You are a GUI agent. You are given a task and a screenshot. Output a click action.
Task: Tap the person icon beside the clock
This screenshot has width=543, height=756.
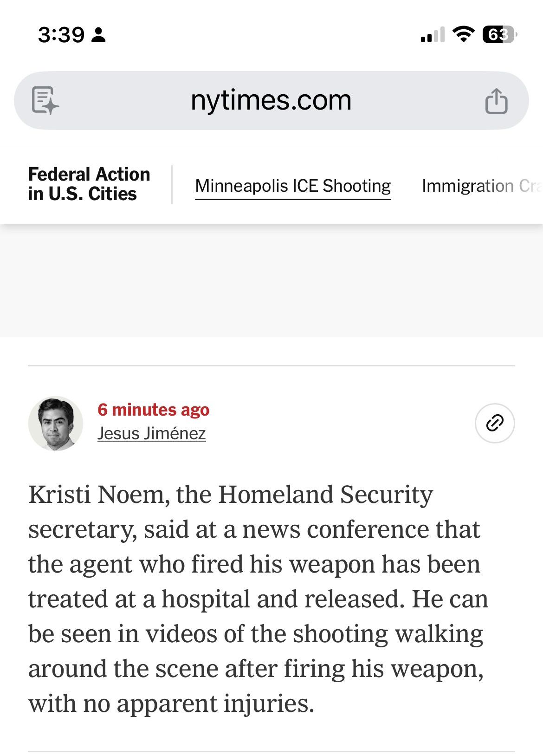tap(98, 35)
